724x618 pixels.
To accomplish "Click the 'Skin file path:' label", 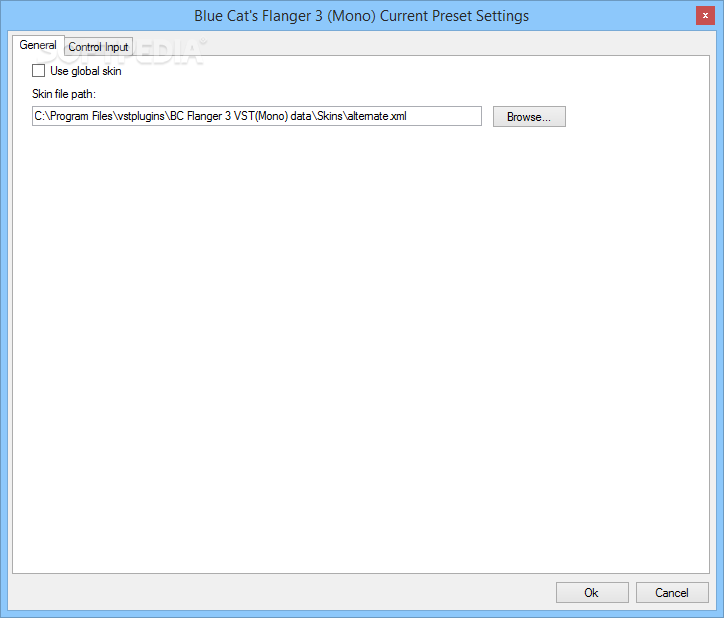I will point(64,94).
